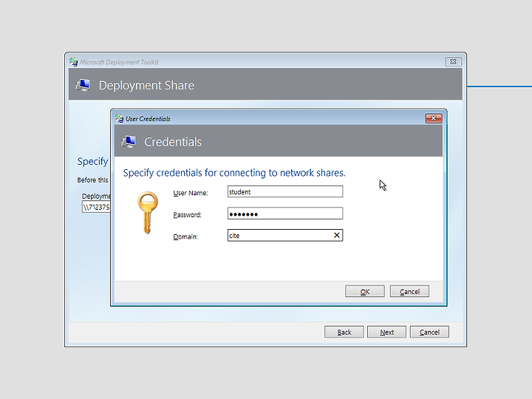Click Back in Deployment Share wizard
The image size is (532, 399).
344,332
